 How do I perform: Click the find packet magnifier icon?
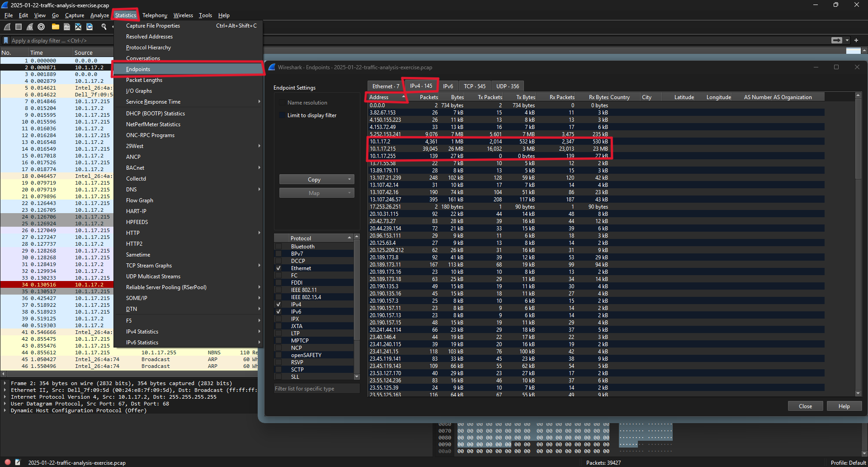(104, 27)
